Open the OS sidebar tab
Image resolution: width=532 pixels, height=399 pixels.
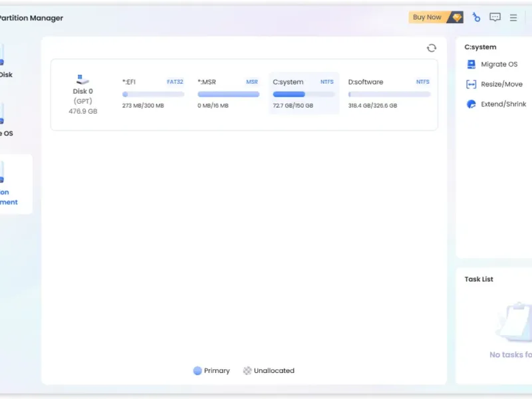pos(6,120)
